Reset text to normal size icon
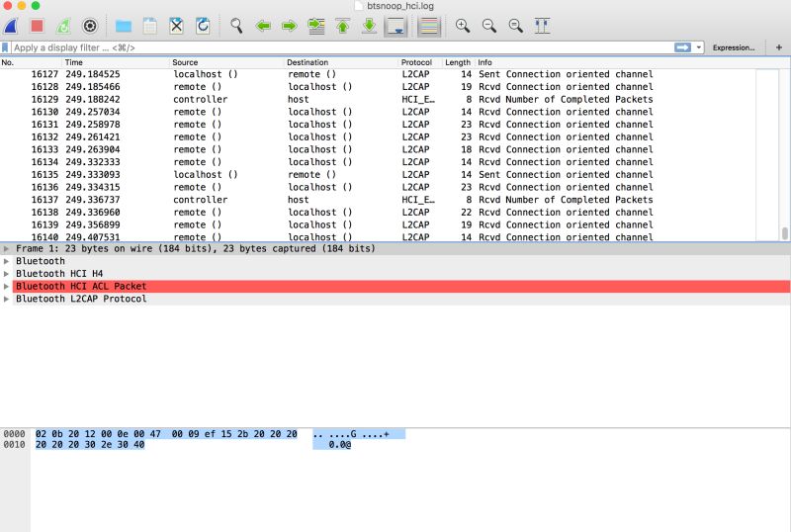Viewport: 791px width, 532px height. (x=515, y=26)
